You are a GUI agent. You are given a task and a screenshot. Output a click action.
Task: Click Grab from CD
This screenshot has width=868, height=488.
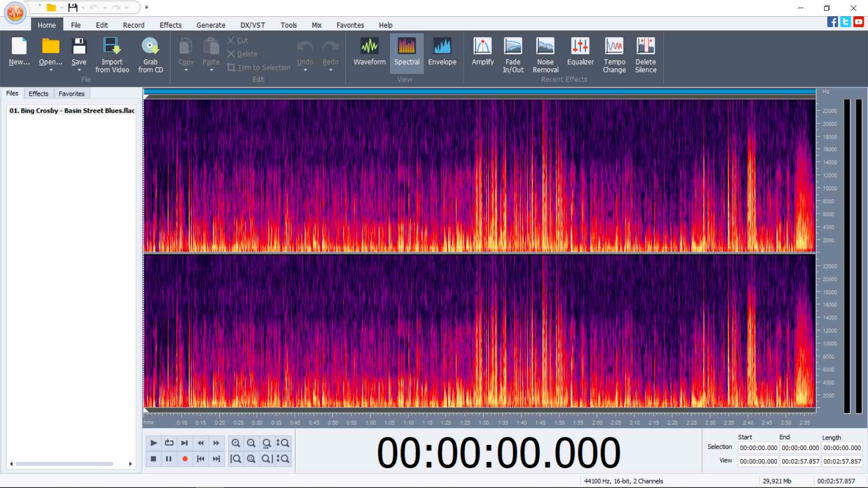151,55
